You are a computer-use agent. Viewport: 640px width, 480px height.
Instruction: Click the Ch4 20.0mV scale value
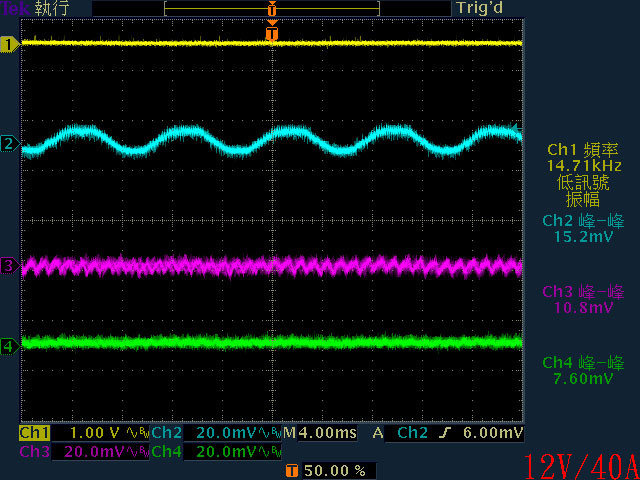coord(226,452)
